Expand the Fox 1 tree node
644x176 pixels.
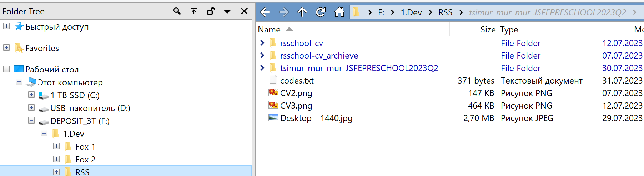tap(56, 146)
